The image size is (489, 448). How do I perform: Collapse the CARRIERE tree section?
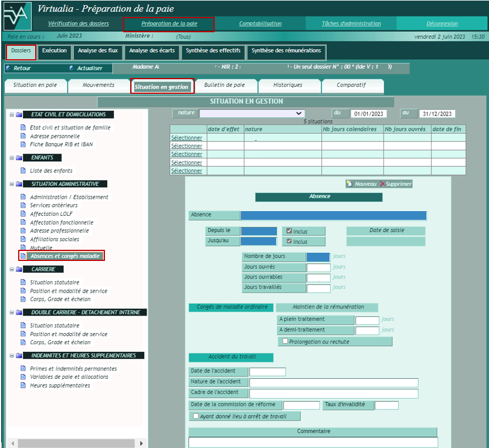point(11,269)
